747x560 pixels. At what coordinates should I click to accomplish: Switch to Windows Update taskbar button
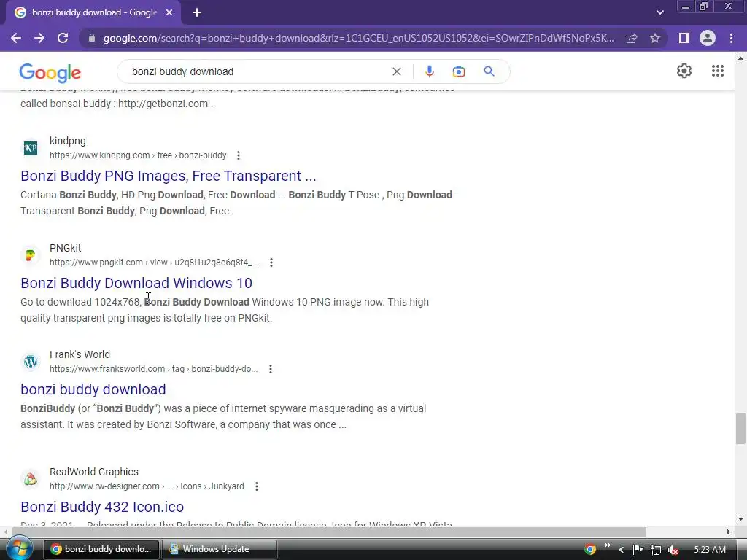pyautogui.click(x=220, y=549)
